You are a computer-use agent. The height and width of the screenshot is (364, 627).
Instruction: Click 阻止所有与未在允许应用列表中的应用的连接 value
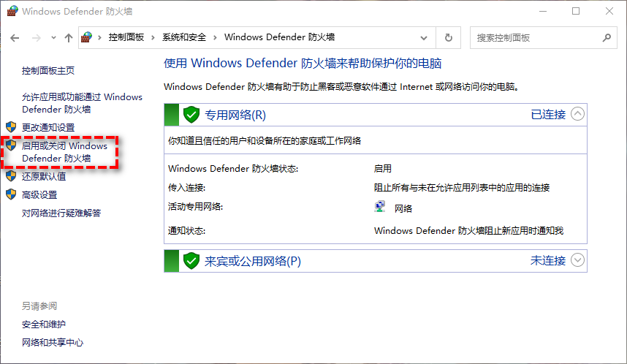coord(462,188)
